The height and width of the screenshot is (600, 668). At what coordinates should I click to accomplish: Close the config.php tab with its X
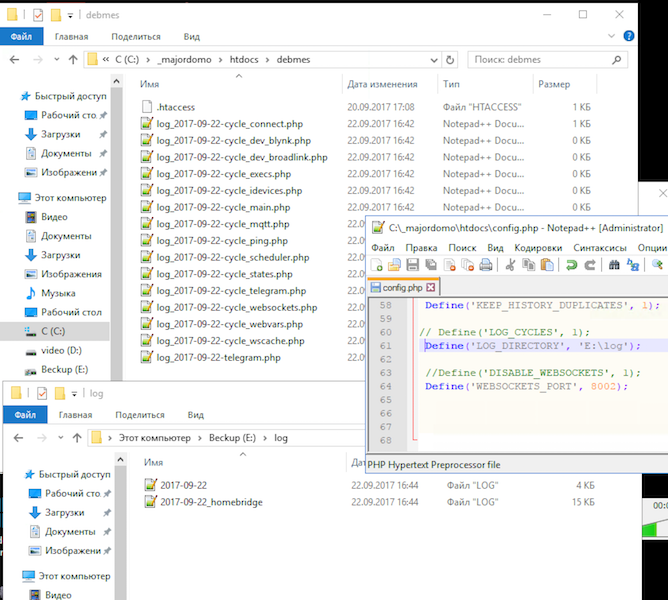(x=431, y=287)
